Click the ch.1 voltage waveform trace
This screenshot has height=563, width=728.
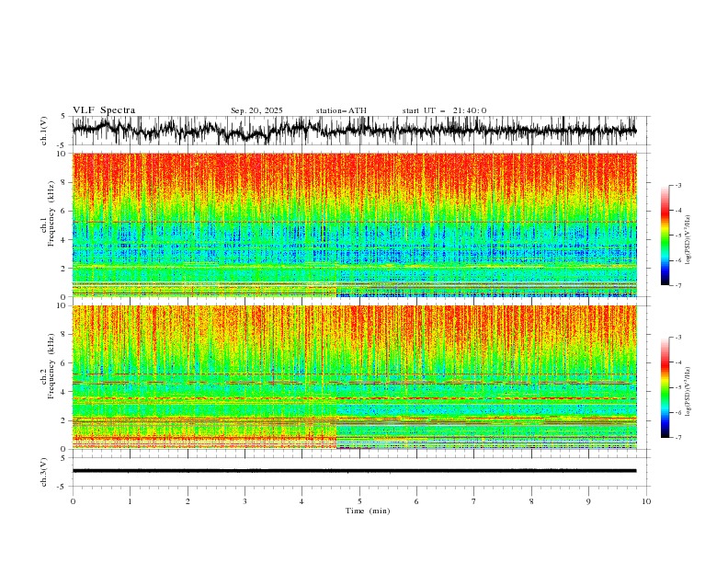coord(354,130)
